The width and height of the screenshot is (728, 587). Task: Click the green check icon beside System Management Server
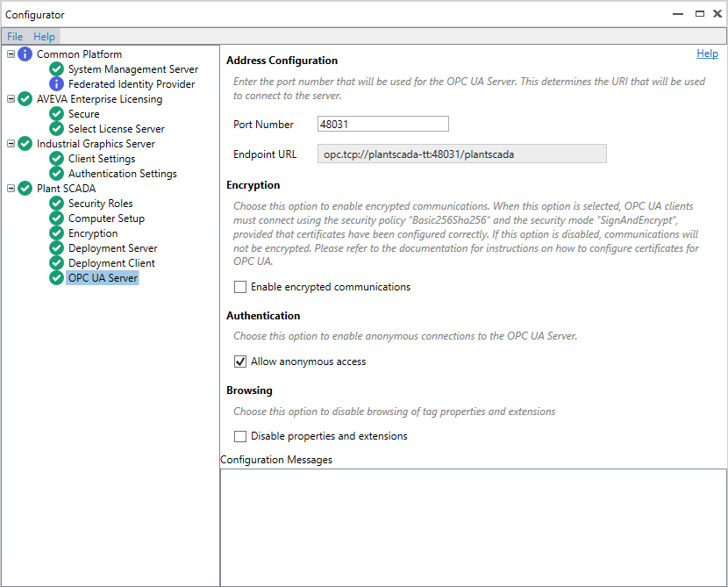click(x=57, y=69)
